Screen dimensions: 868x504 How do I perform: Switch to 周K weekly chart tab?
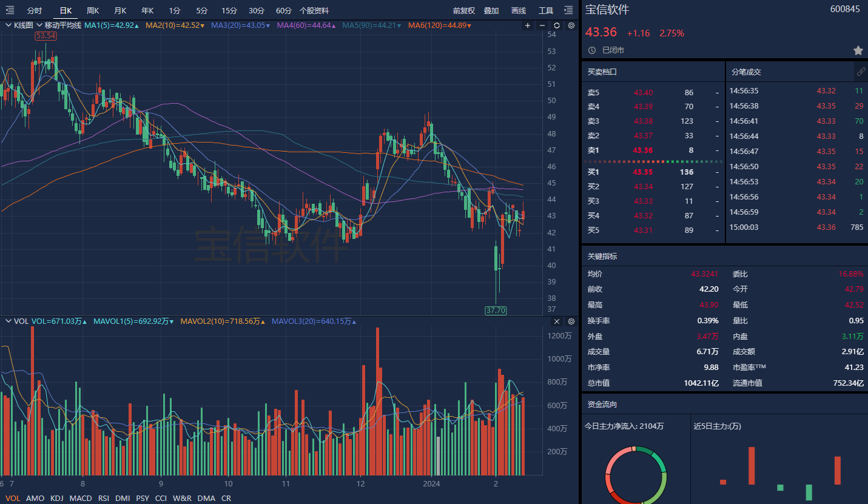[93, 11]
